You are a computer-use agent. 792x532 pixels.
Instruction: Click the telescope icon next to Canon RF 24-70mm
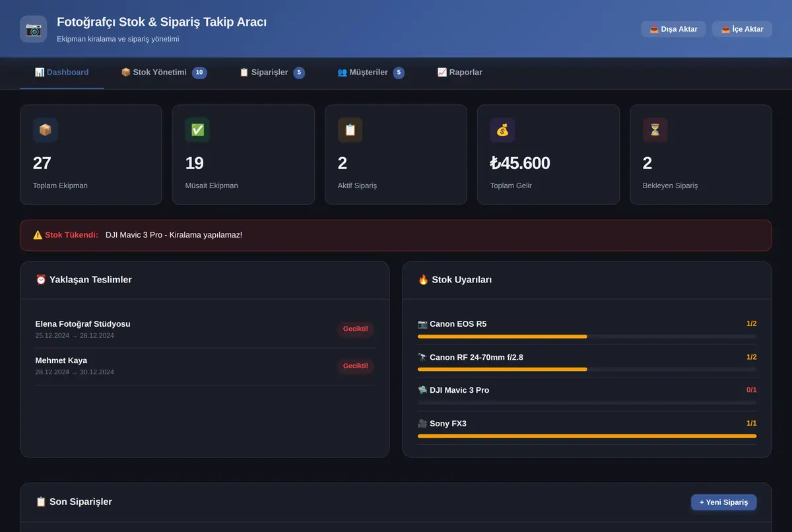point(422,357)
